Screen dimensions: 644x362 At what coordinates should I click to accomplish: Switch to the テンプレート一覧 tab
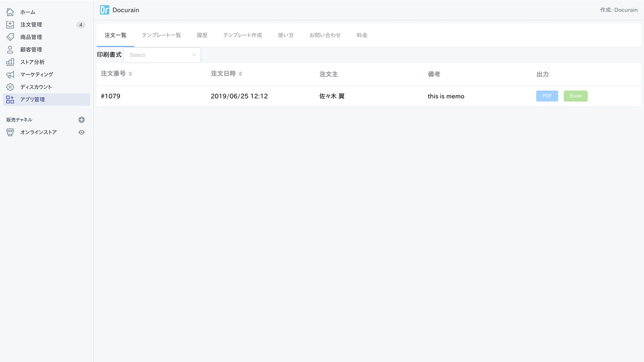tap(161, 35)
